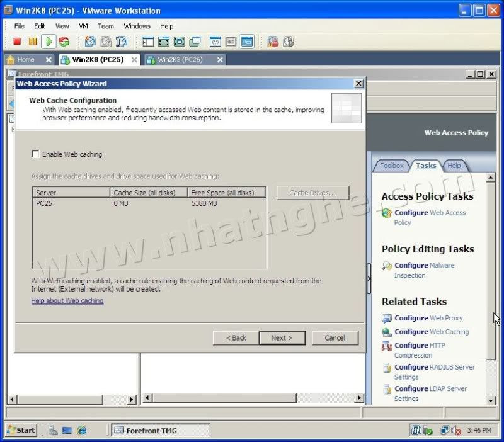This screenshot has width=504, height=442.
Task: Open the Help about Web caching link
Action: click(x=67, y=301)
